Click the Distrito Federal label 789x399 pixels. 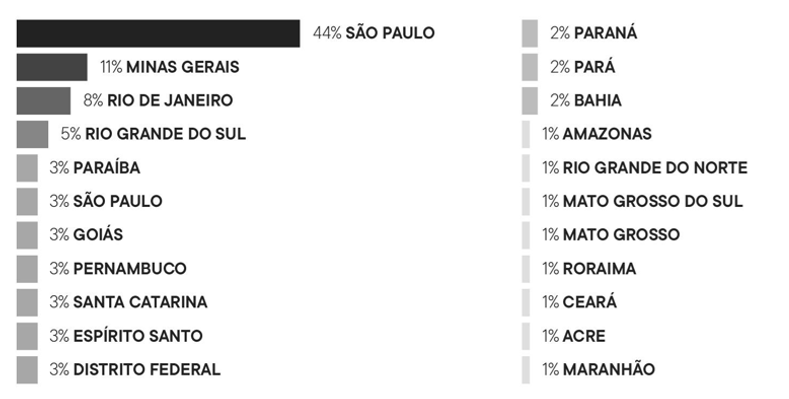click(x=147, y=369)
